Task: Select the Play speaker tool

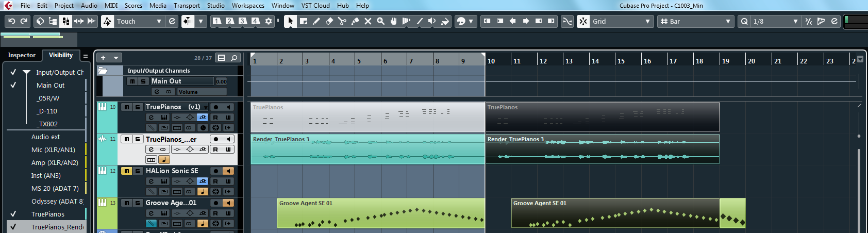Action: pyautogui.click(x=432, y=21)
